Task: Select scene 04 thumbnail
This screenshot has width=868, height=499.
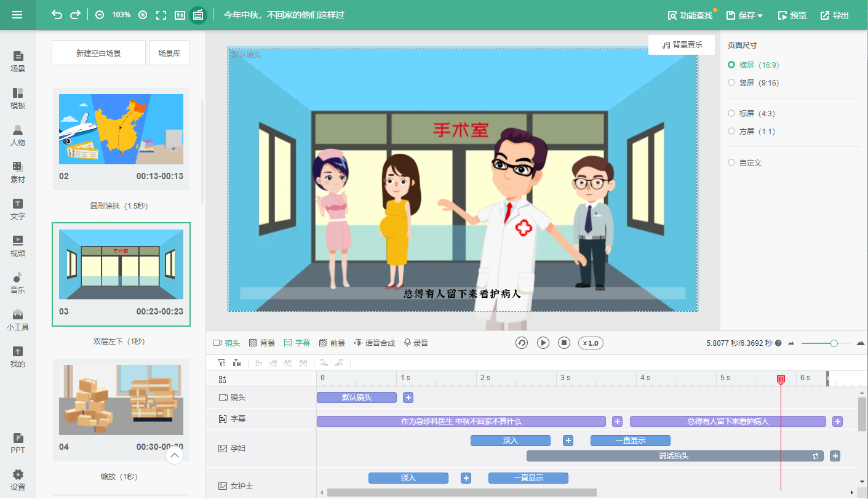Action: point(121,400)
